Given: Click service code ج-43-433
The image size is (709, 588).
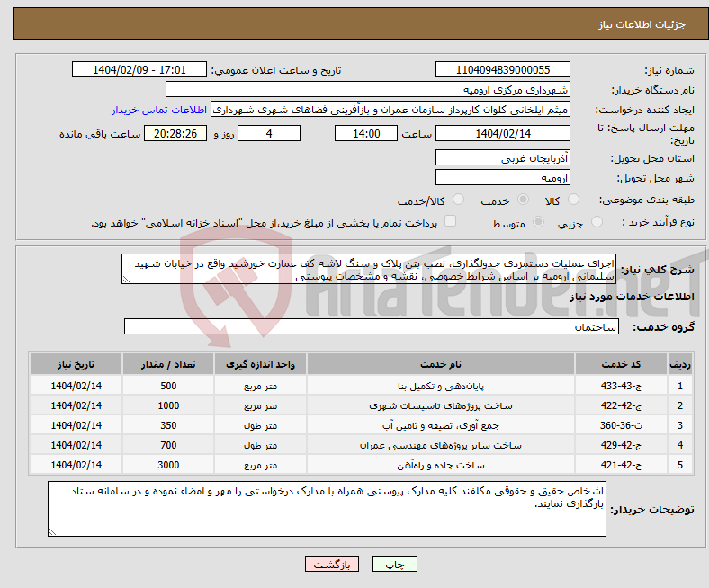Looking at the screenshot, I should coord(621,386).
